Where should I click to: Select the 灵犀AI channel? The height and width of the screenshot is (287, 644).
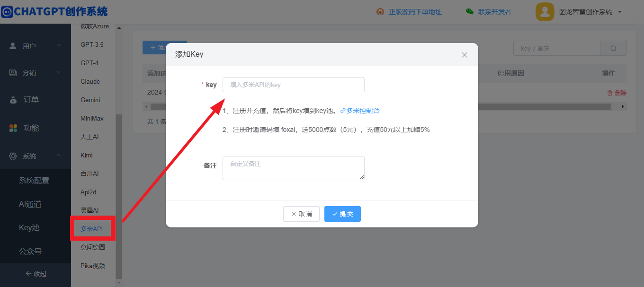(x=89, y=210)
